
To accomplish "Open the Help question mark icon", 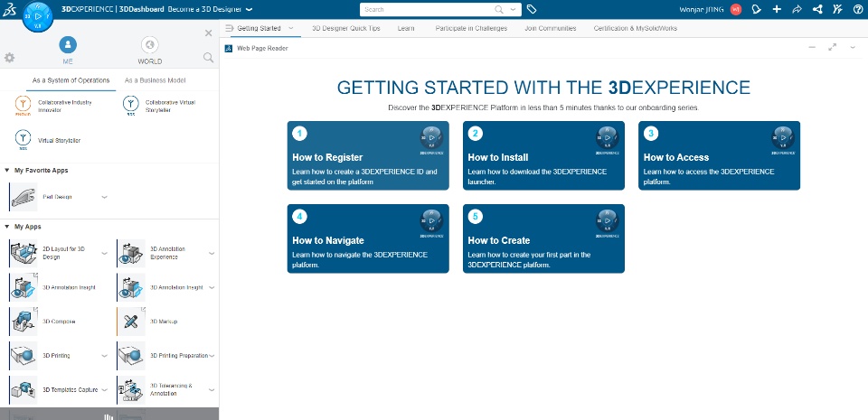I will coord(858,9).
